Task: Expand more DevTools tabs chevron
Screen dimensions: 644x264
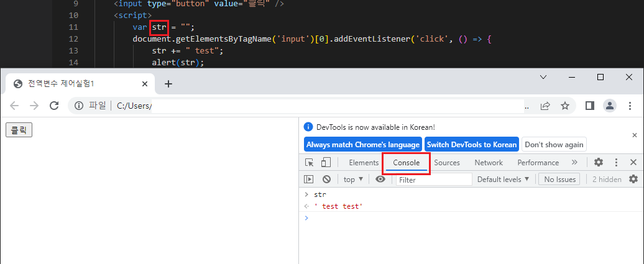Action: (x=574, y=163)
